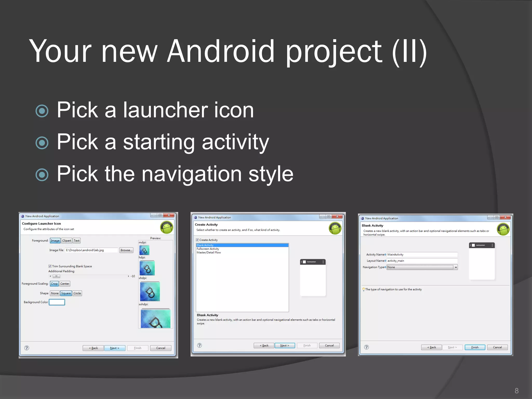The height and width of the screenshot is (399, 532).
Task: Click the activity preview in Create Activity dialog
Action: click(x=313, y=277)
